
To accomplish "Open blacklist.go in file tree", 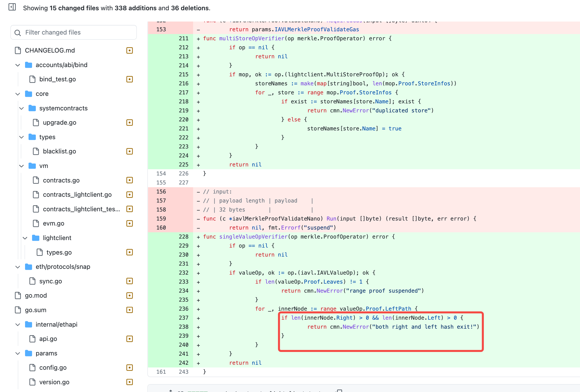I will [59, 151].
